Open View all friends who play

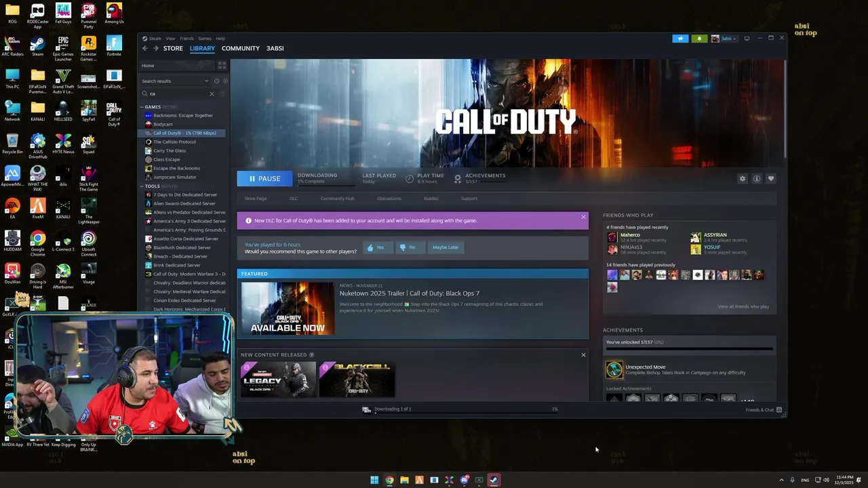tap(743, 306)
